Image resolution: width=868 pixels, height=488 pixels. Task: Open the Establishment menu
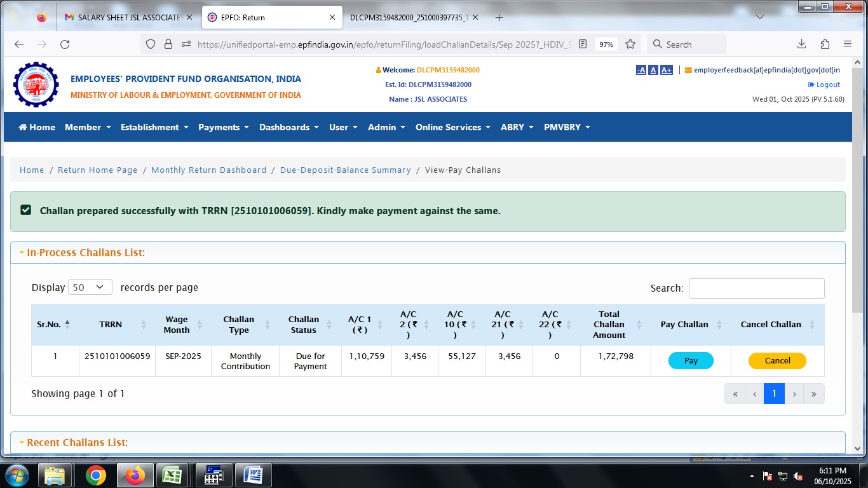coord(154,127)
